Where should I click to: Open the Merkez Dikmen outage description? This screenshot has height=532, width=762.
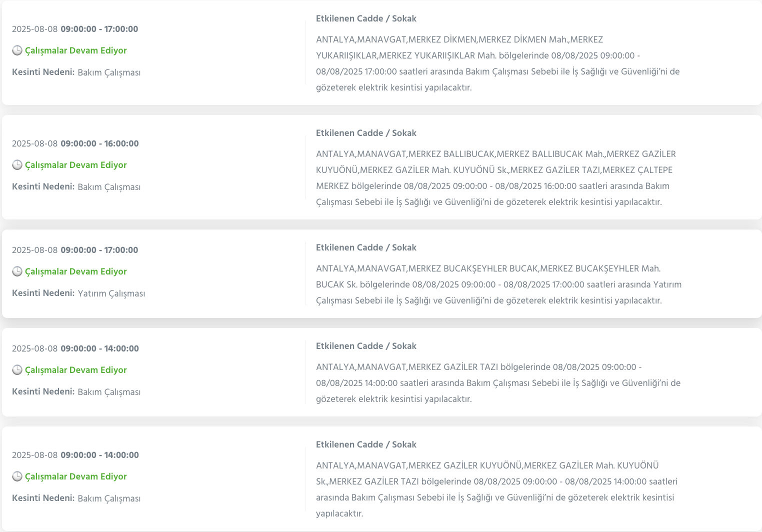click(497, 63)
